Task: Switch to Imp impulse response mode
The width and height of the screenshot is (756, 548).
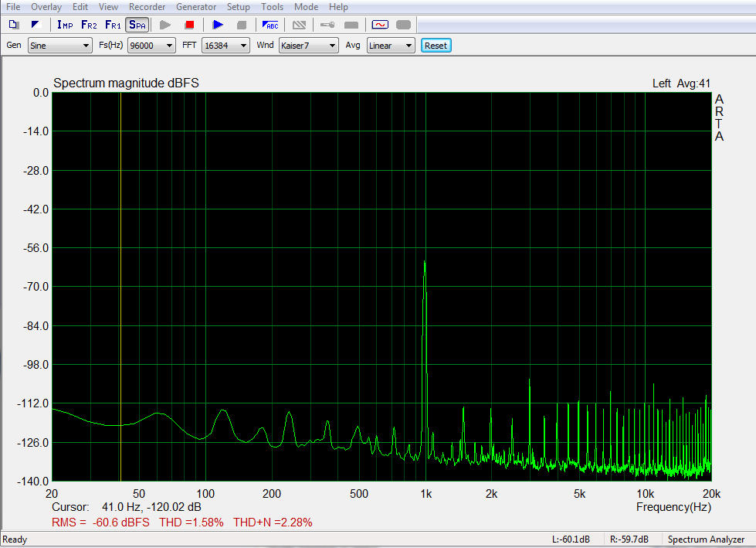Action: [65, 25]
